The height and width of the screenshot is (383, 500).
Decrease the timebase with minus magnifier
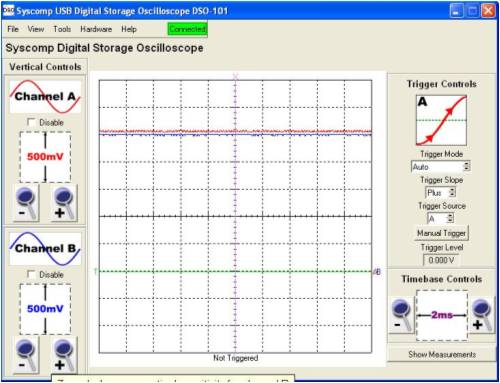click(x=401, y=314)
